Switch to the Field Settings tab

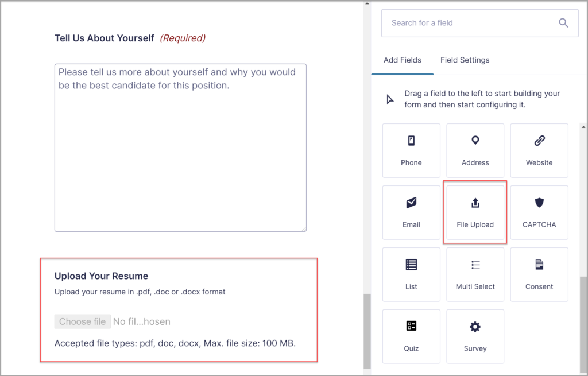(465, 60)
